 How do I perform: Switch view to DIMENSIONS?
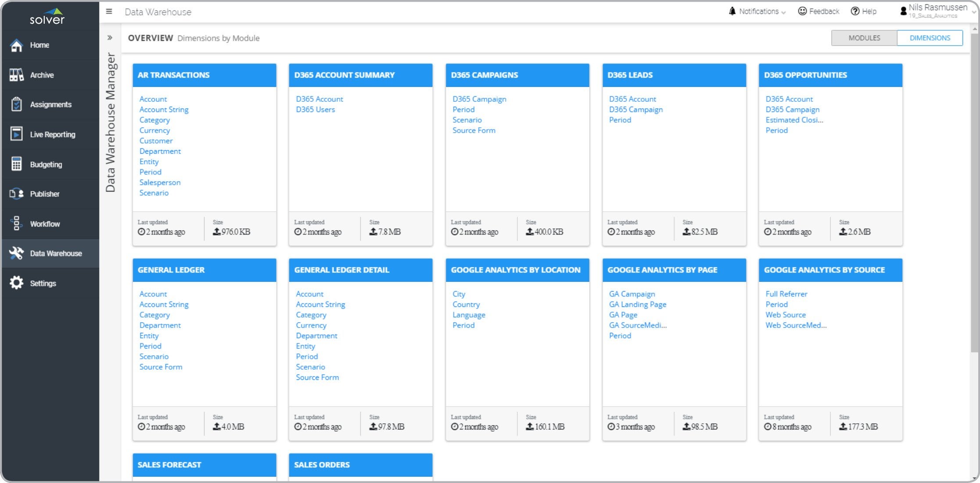point(930,38)
